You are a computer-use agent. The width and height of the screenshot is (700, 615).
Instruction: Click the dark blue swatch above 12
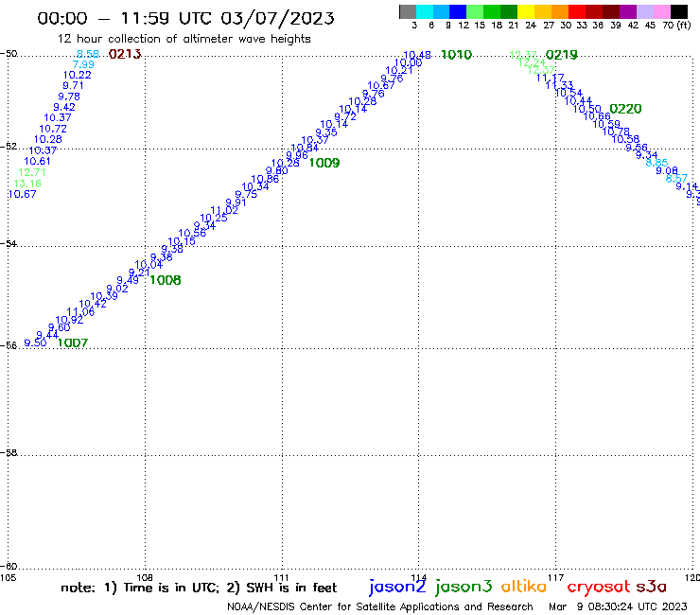tap(458, 11)
